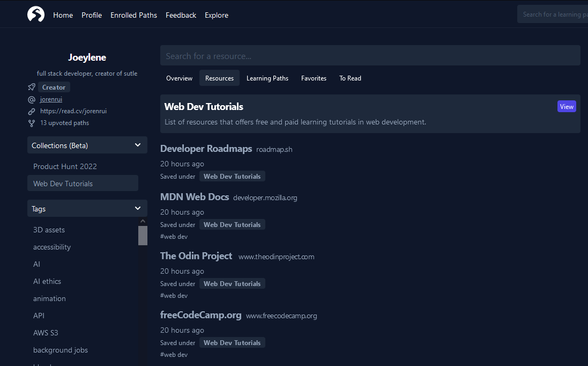Select the accessibility tag
The height and width of the screenshot is (366, 588).
pos(52,247)
